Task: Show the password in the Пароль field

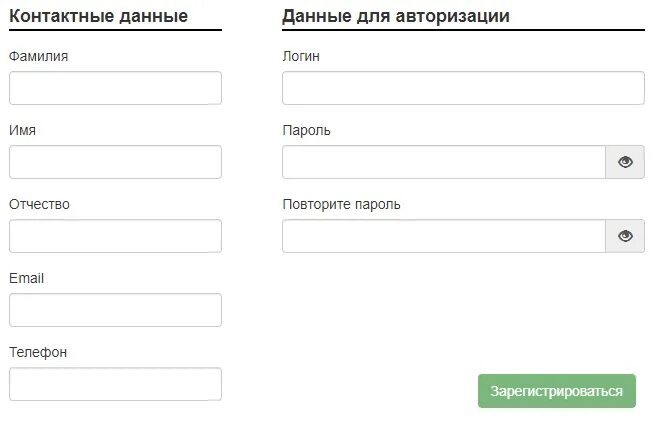Action: coord(625,162)
